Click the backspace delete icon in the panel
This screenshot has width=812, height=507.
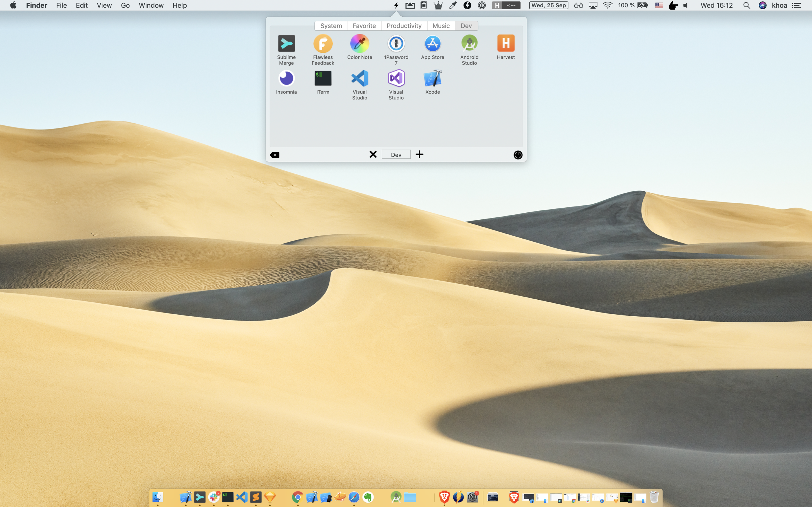tap(275, 155)
